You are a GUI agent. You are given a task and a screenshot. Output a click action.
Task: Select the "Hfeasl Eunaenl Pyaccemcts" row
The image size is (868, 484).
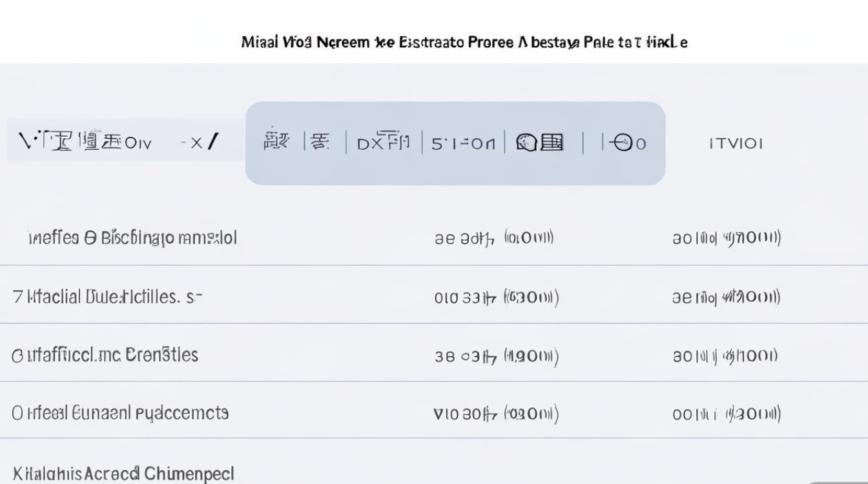[120, 413]
